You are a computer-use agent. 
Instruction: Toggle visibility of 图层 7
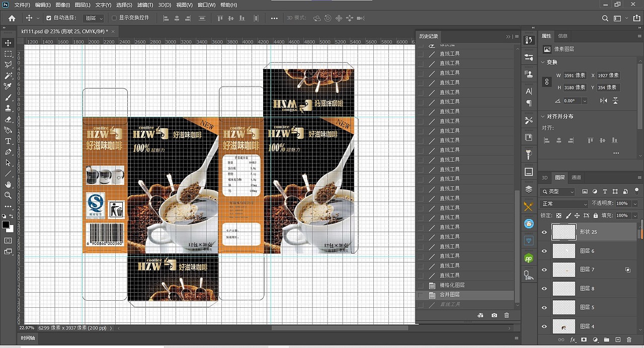pyautogui.click(x=544, y=270)
